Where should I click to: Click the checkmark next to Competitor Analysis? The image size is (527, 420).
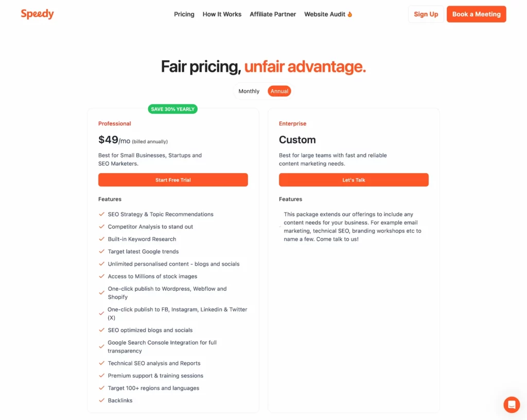coord(101,226)
